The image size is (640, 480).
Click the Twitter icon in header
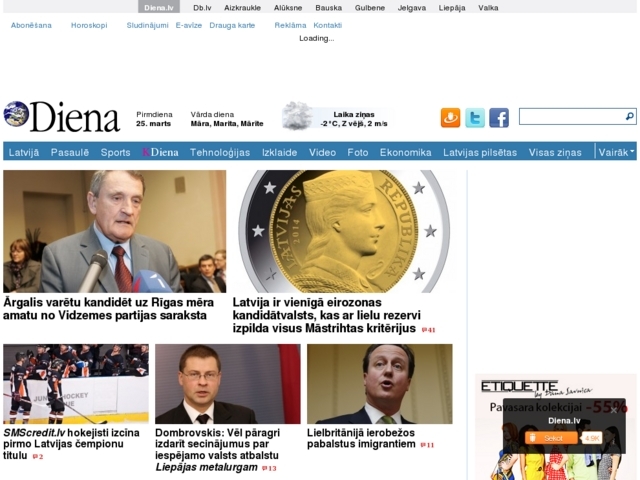click(475, 118)
